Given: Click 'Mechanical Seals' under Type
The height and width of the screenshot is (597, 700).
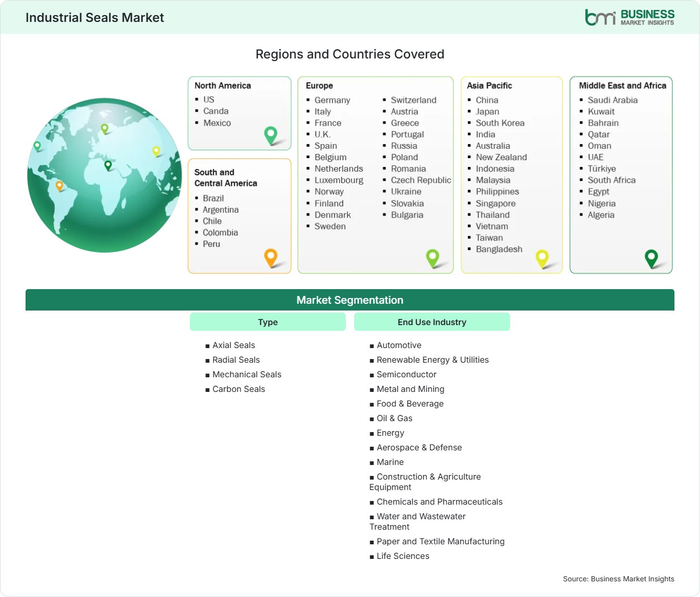Looking at the screenshot, I should pos(247,375).
